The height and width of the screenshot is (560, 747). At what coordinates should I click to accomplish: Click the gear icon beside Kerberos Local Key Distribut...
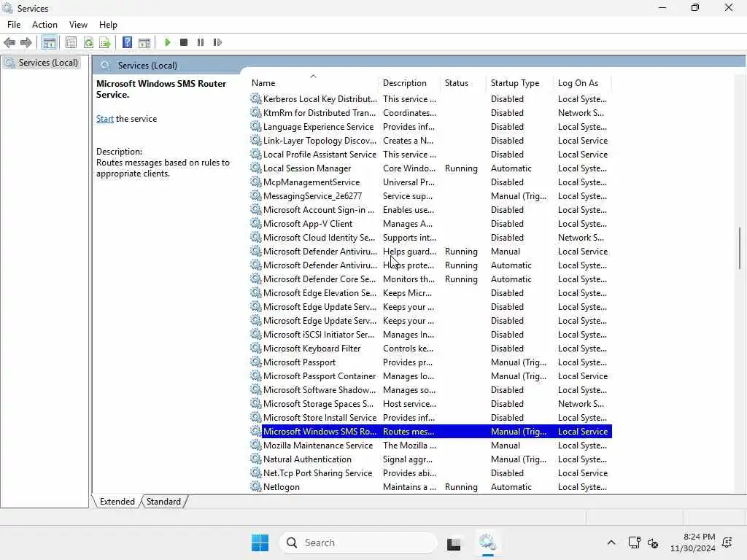(256, 98)
